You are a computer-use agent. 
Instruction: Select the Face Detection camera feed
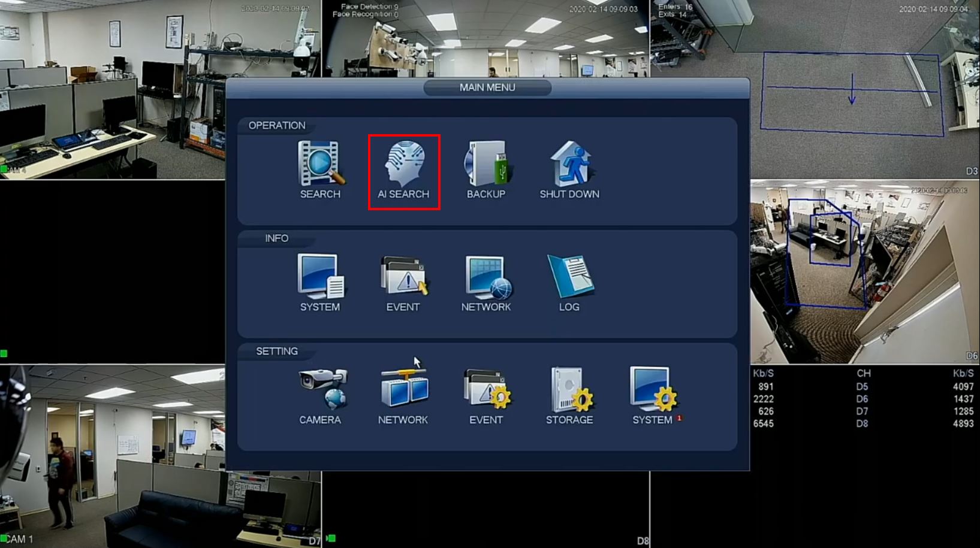pos(486,38)
